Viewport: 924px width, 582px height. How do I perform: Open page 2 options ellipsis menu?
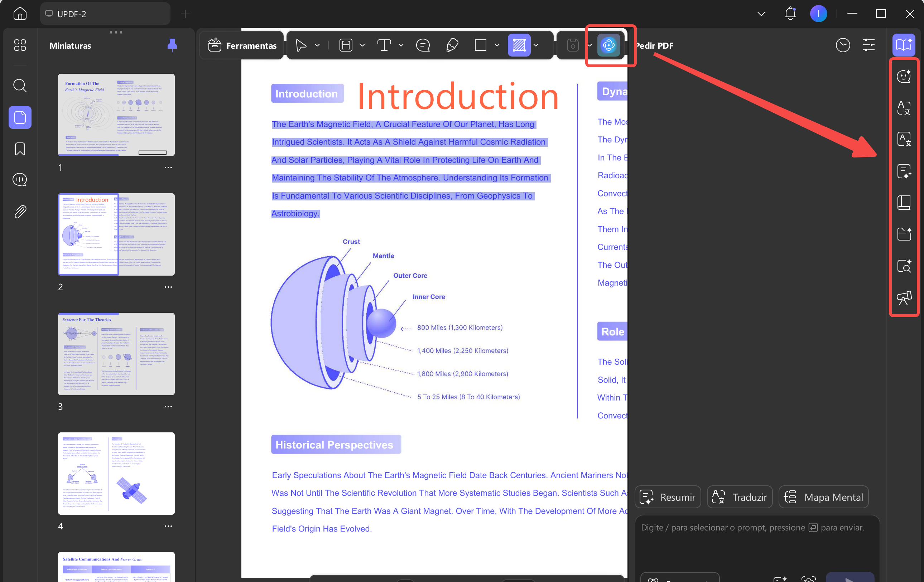(x=168, y=287)
